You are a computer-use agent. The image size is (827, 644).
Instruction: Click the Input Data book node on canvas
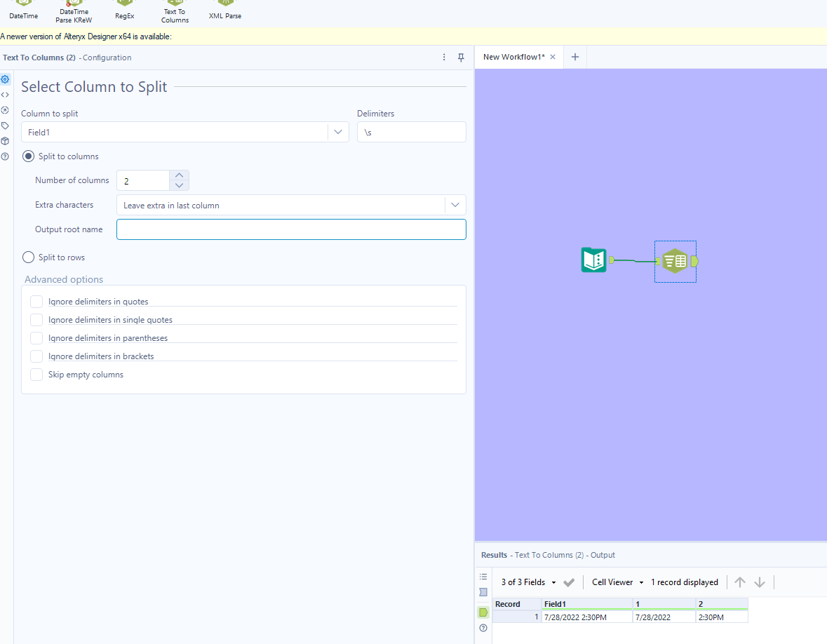[593, 260]
